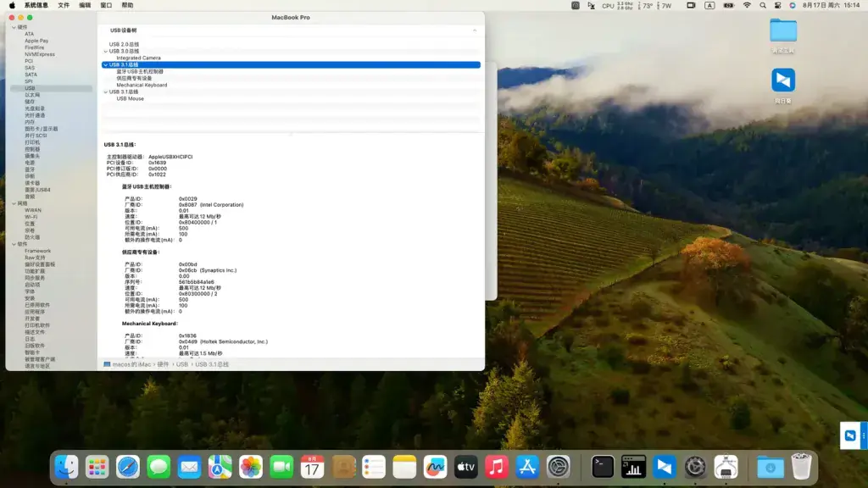Collapse the 软件 section in the sidebar
This screenshot has height=488, width=868.
[14, 244]
